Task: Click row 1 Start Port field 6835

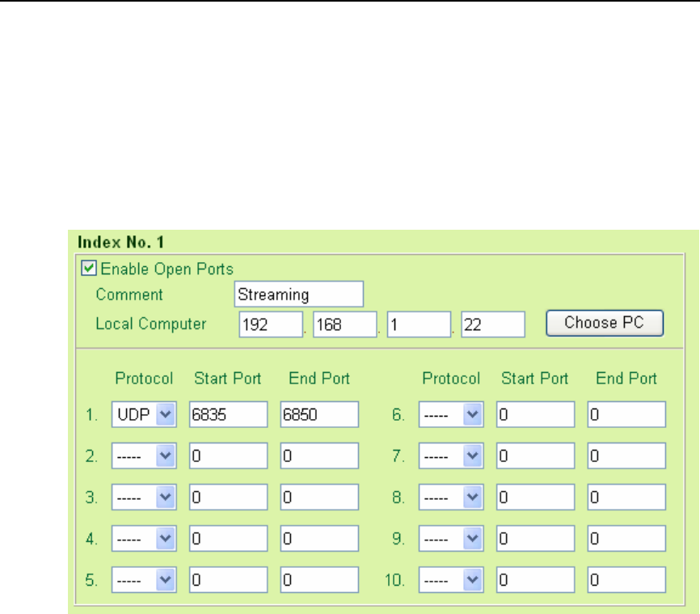Action: [x=228, y=414]
